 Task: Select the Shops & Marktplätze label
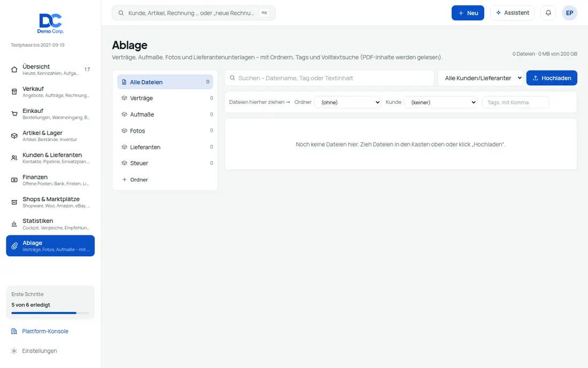coord(51,199)
